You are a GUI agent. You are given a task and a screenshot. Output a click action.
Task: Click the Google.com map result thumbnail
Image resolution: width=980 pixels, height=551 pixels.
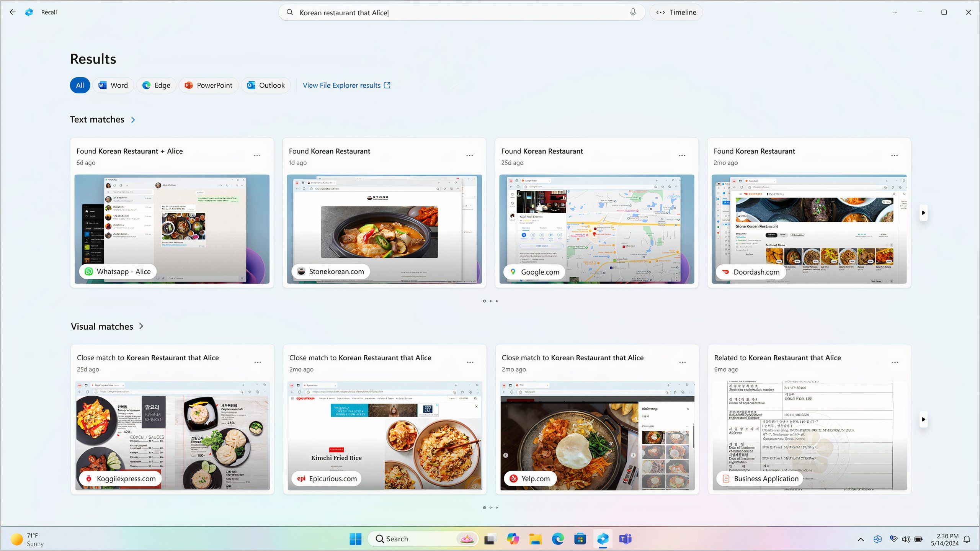tap(597, 229)
